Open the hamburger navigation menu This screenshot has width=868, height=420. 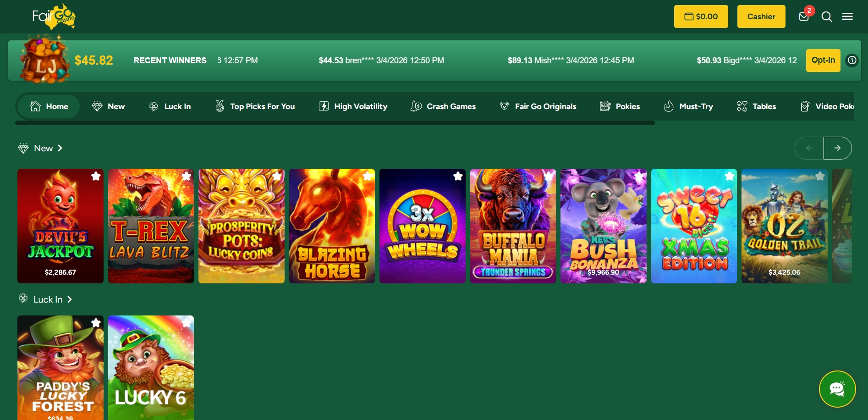(x=847, y=17)
